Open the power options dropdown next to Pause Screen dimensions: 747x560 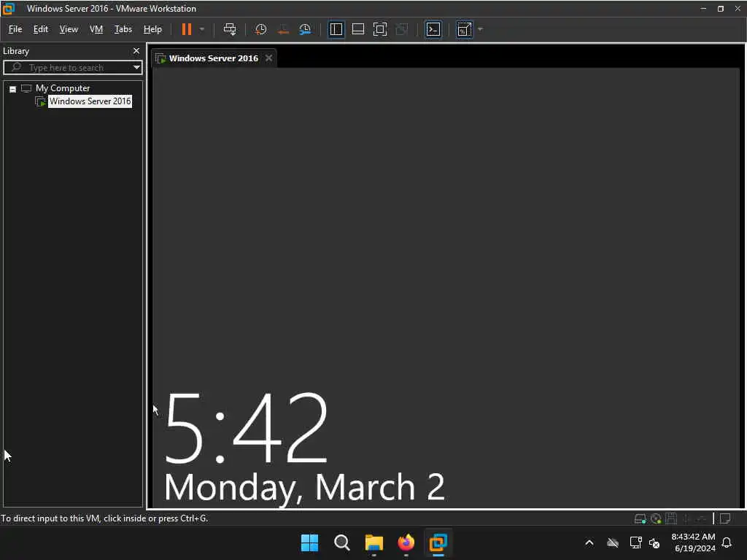pos(202,29)
